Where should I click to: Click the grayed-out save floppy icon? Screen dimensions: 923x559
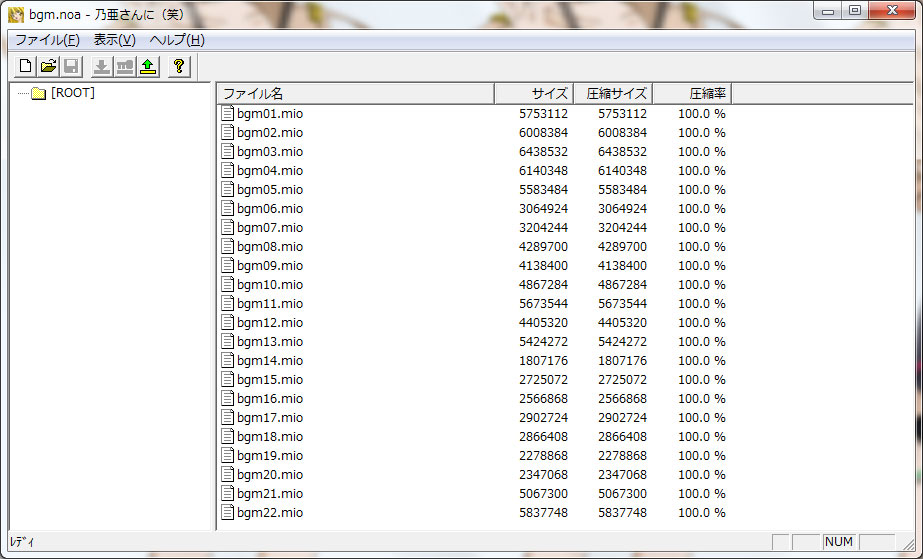pos(71,67)
